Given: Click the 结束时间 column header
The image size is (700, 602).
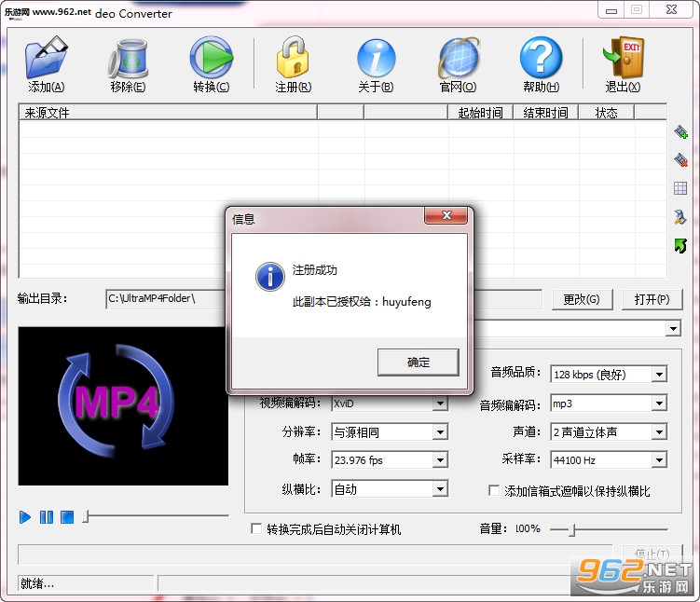Looking at the screenshot, I should tap(545, 113).
